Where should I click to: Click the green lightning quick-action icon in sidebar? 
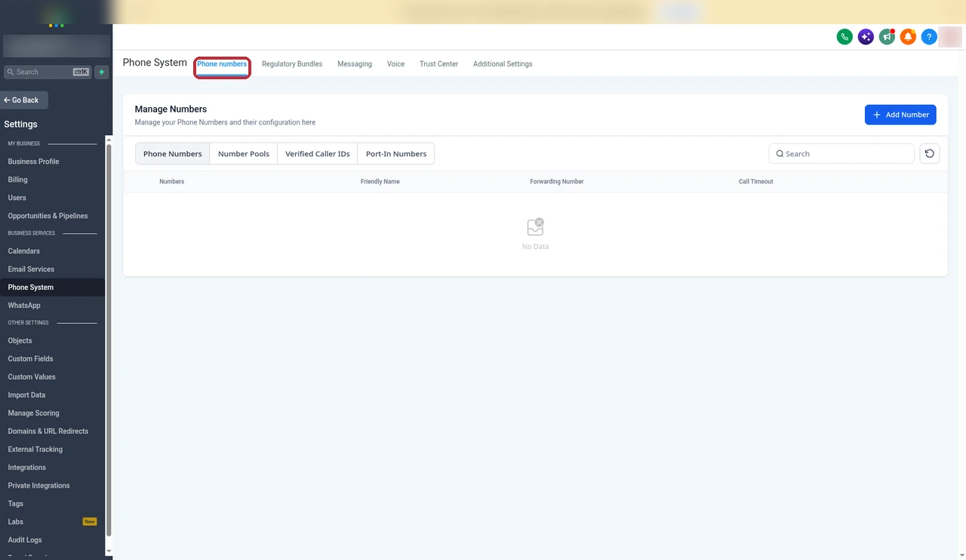102,72
